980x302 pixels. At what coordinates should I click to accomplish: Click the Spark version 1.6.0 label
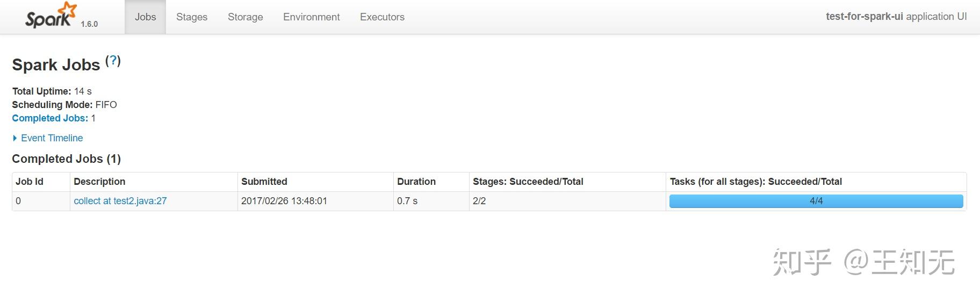(89, 24)
